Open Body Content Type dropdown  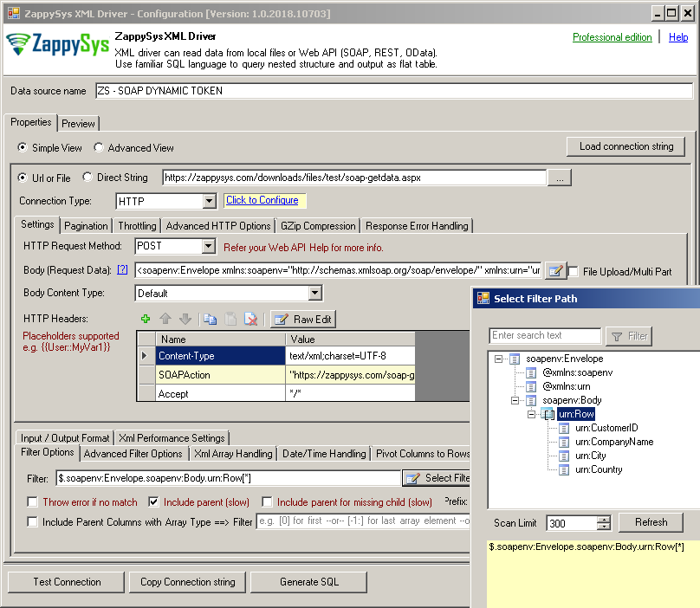click(x=314, y=293)
